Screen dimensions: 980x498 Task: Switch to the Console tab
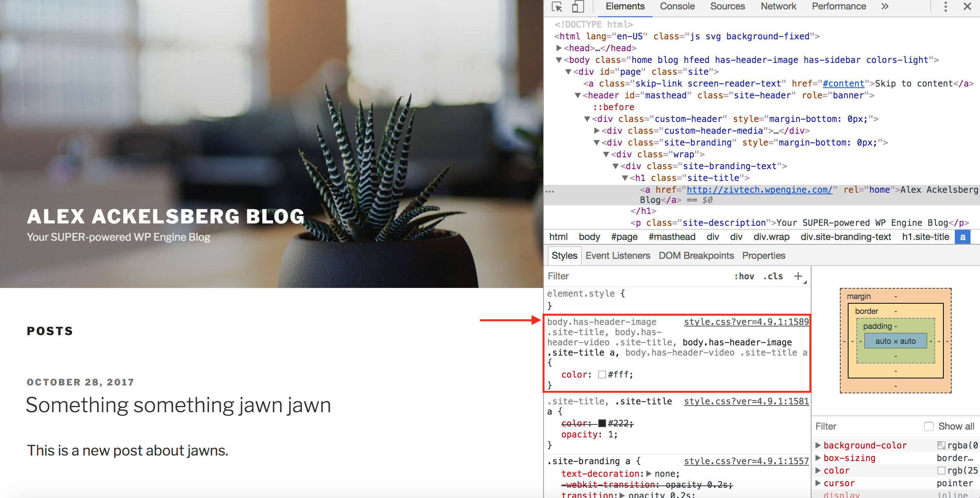677,6
